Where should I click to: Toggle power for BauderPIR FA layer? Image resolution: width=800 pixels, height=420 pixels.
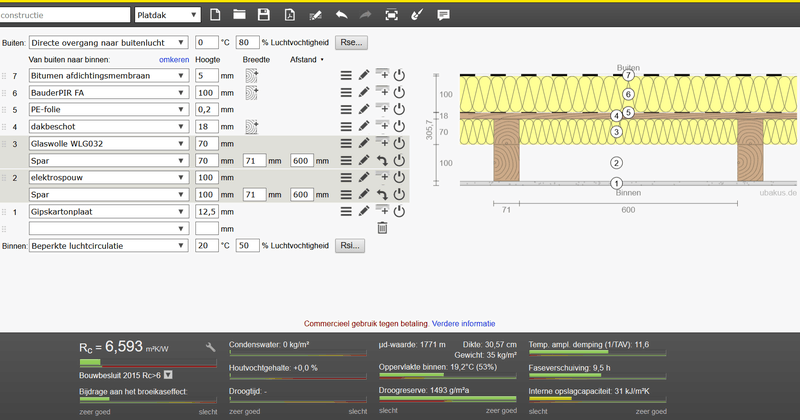pyautogui.click(x=399, y=92)
